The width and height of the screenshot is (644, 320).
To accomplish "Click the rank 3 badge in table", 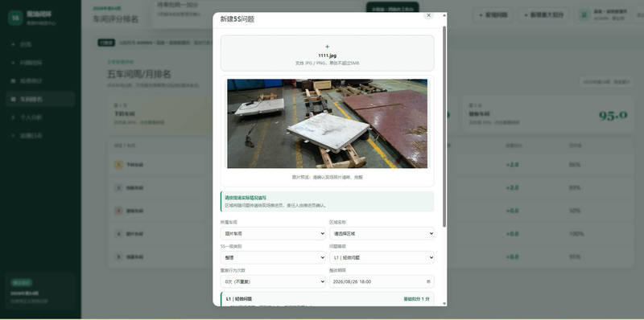I will tap(118, 211).
